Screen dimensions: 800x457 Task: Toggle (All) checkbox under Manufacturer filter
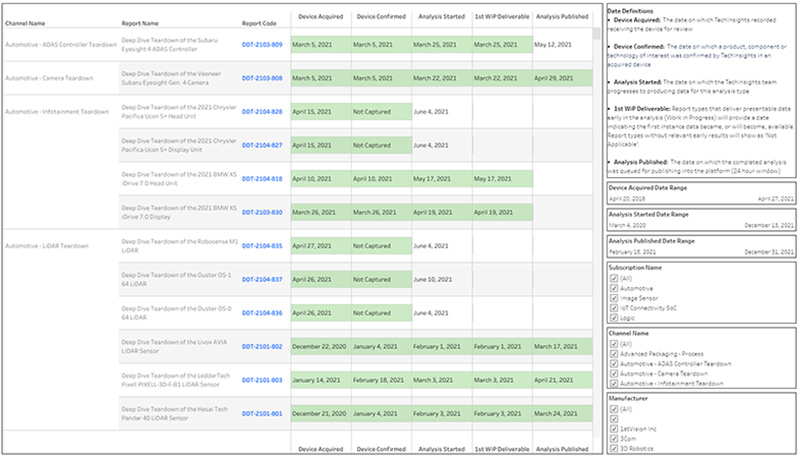pyautogui.click(x=614, y=409)
